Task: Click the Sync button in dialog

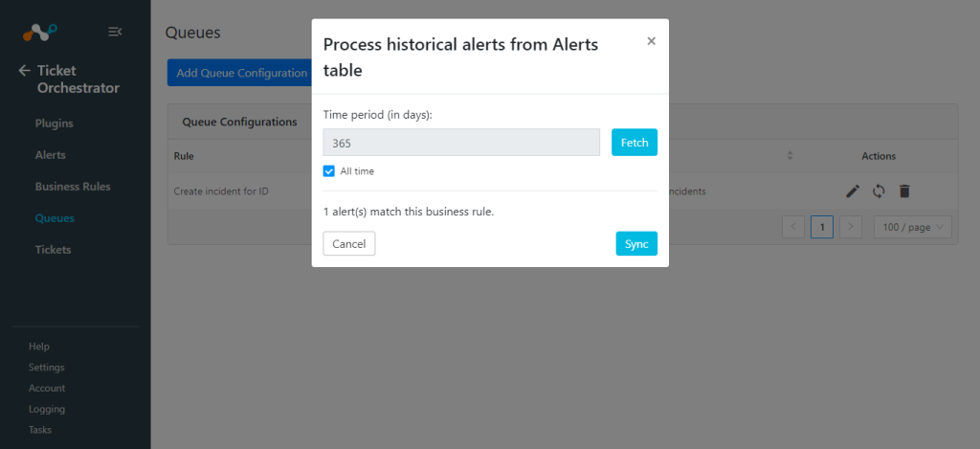Action: (x=636, y=244)
